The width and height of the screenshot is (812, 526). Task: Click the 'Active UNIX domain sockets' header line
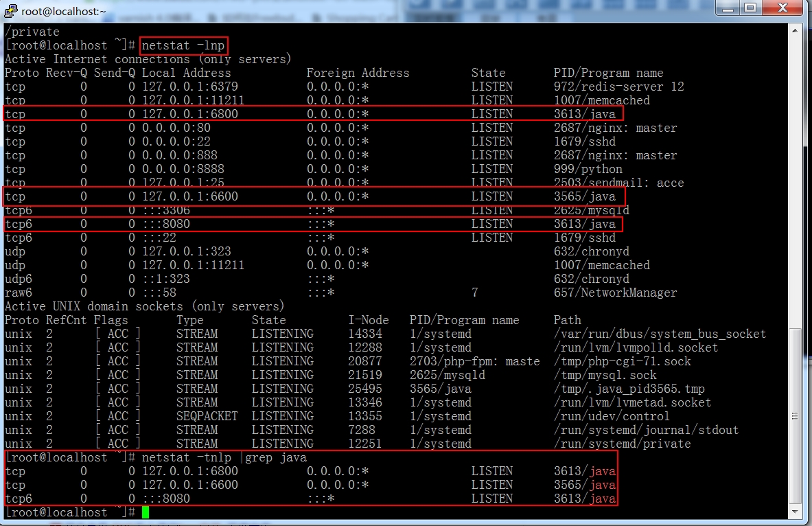[144, 306]
